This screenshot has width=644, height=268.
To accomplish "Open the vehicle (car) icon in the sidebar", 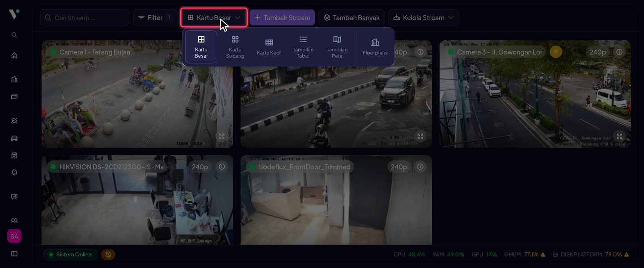I will pyautogui.click(x=14, y=138).
